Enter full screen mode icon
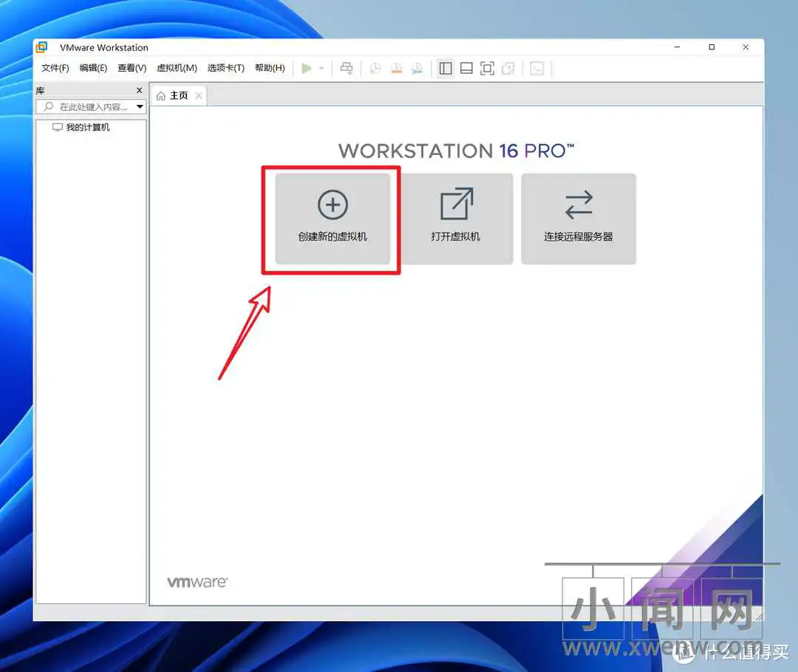The width and height of the screenshot is (798, 672). pyautogui.click(x=487, y=68)
